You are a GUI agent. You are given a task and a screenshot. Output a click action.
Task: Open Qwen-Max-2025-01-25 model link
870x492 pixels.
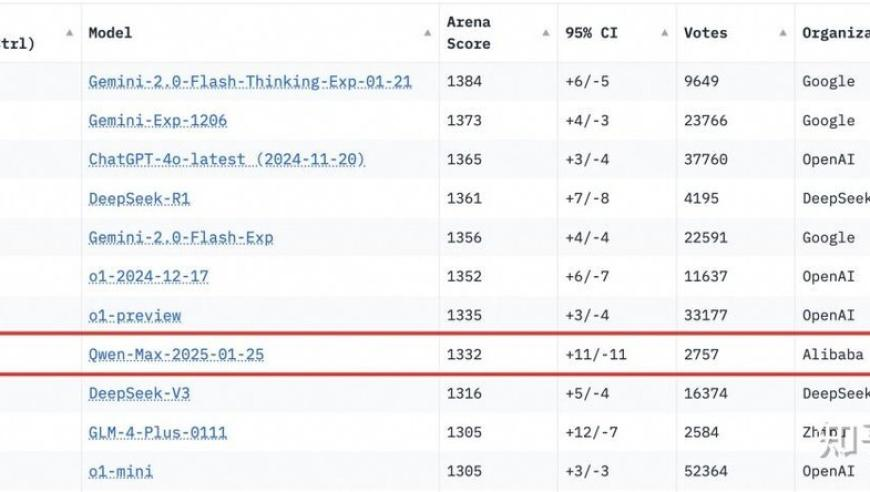coord(176,354)
